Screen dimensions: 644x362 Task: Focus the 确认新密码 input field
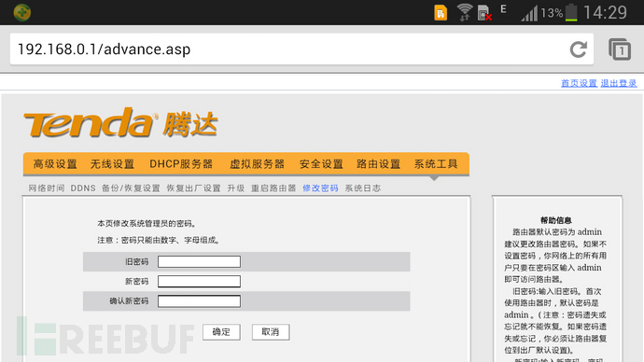click(x=199, y=301)
